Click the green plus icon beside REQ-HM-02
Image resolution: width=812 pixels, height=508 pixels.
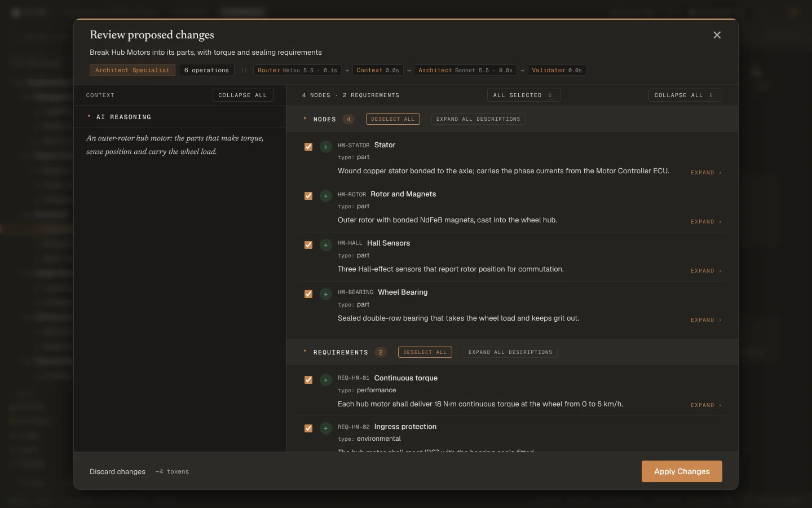(325, 428)
